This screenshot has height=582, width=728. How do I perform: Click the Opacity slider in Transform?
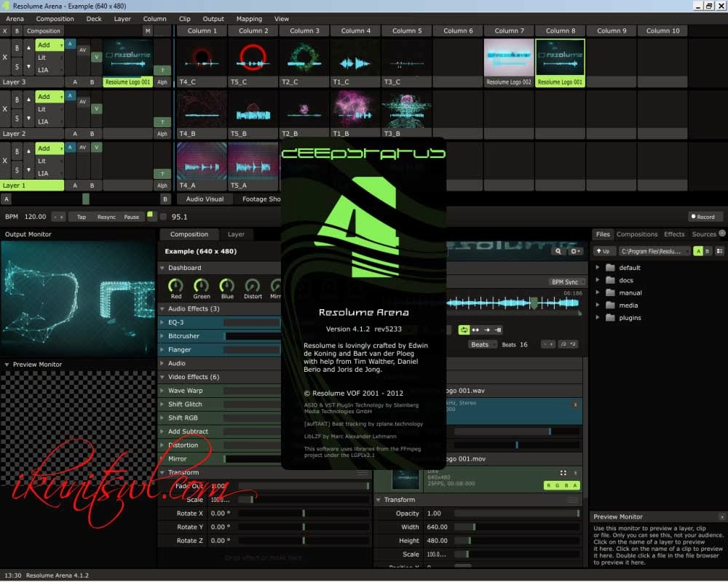[517, 514]
